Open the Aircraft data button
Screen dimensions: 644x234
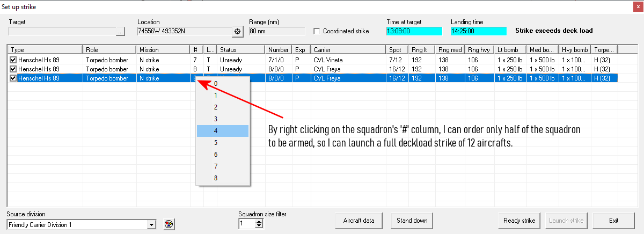[359, 221]
